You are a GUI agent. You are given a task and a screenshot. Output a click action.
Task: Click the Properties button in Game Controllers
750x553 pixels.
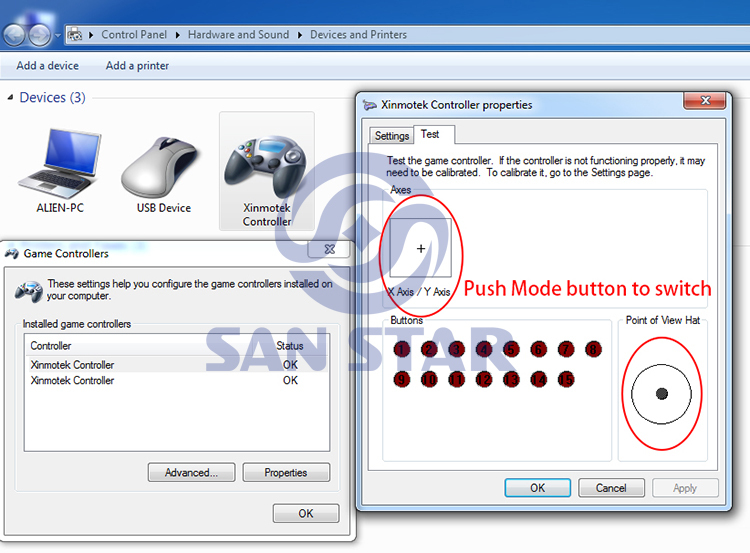(x=286, y=473)
